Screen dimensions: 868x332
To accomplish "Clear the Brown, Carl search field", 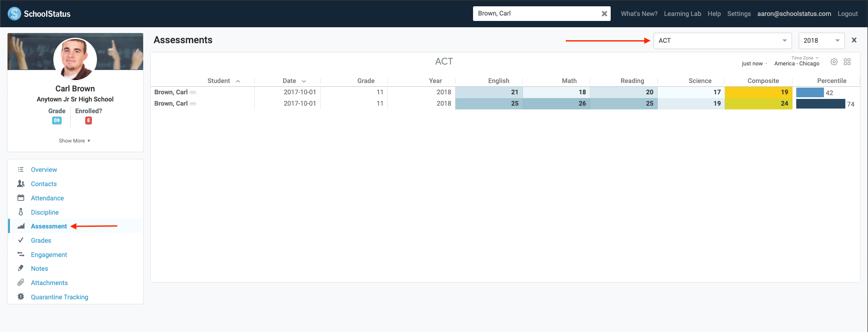I will pos(604,14).
